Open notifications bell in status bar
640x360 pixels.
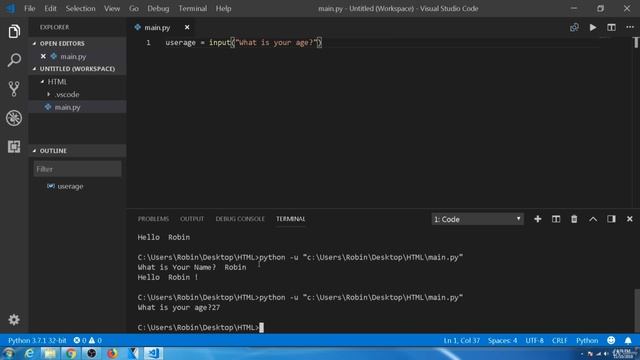click(628, 340)
